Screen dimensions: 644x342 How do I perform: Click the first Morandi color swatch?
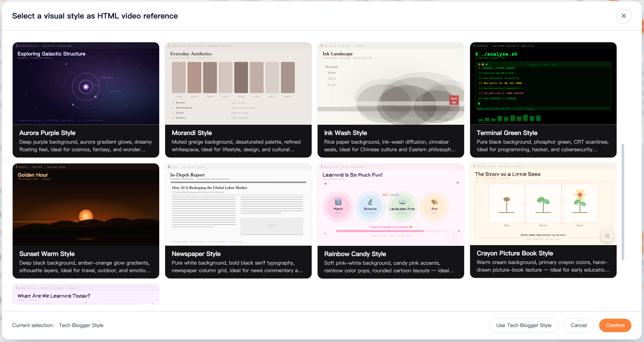[x=179, y=77]
